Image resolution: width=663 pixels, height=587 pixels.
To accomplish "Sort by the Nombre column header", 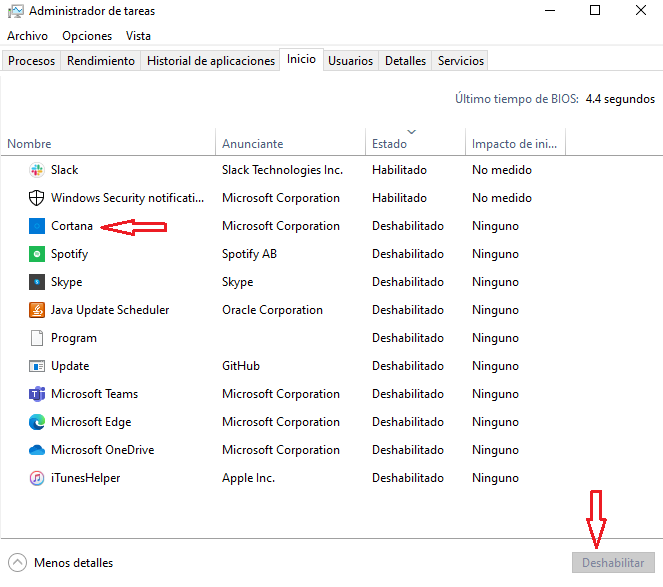I will [x=108, y=144].
